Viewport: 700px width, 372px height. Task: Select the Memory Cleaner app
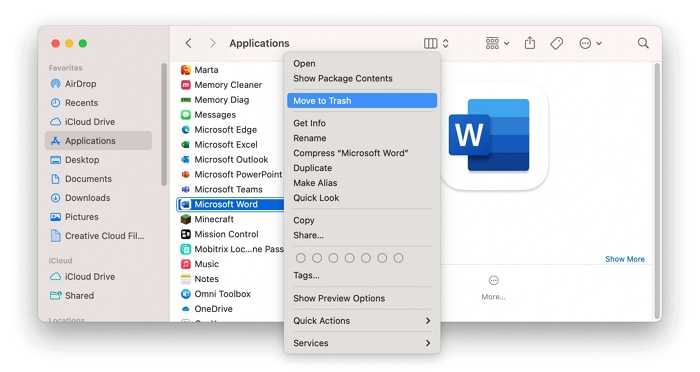[x=221, y=85]
